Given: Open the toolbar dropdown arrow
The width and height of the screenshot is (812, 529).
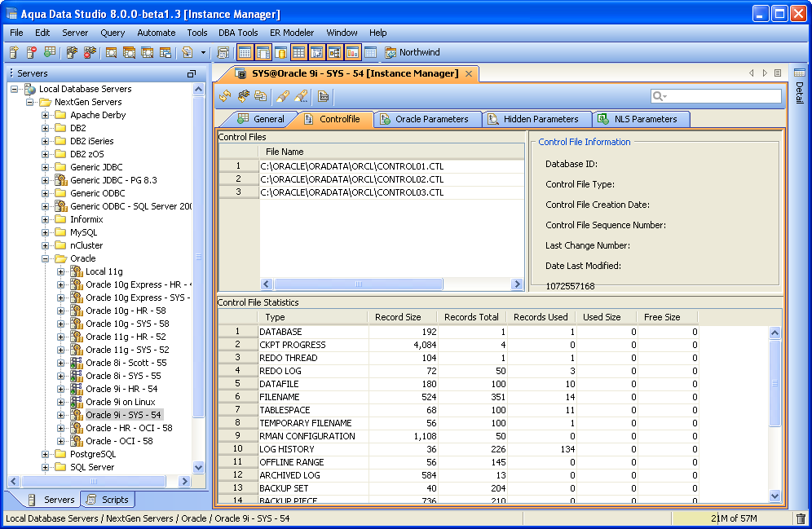Looking at the screenshot, I should [x=203, y=53].
